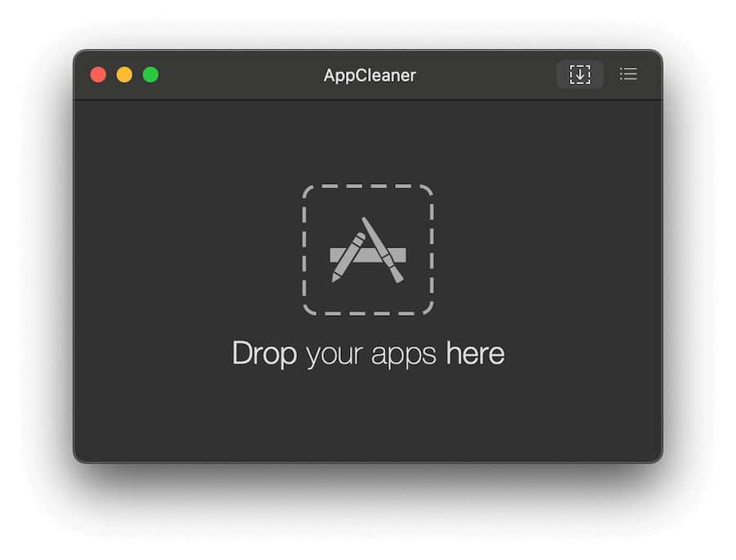Select the drop-target mode toolbar icon
The image size is (736, 560).
click(x=580, y=74)
